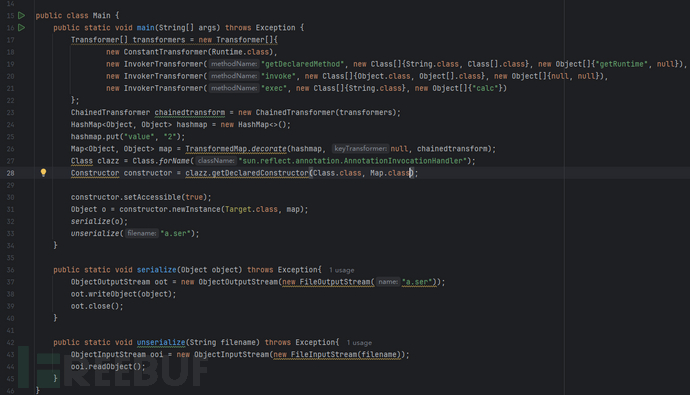Click constructor.newInstance call
This screenshot has width=690, height=395.
[x=170, y=209]
